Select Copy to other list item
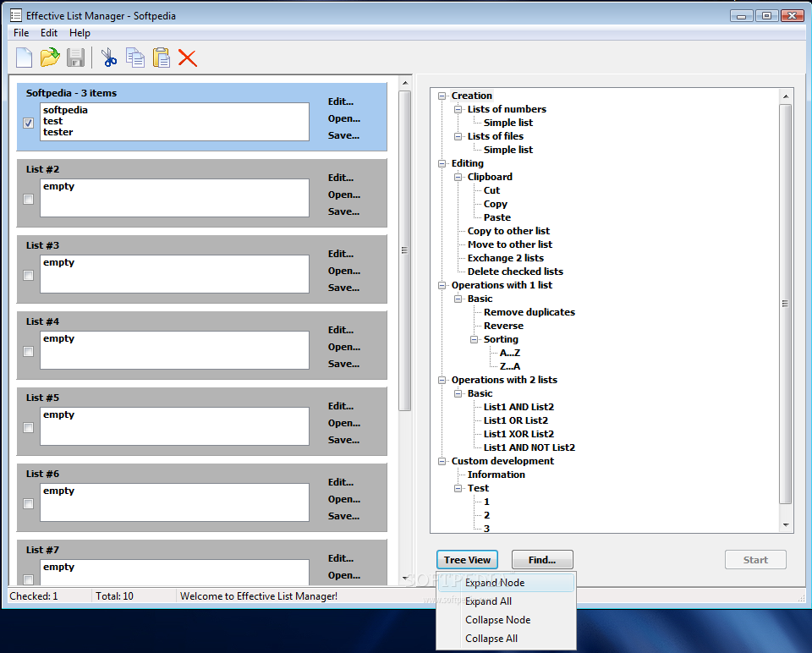Image resolution: width=812 pixels, height=653 pixels. tap(508, 231)
